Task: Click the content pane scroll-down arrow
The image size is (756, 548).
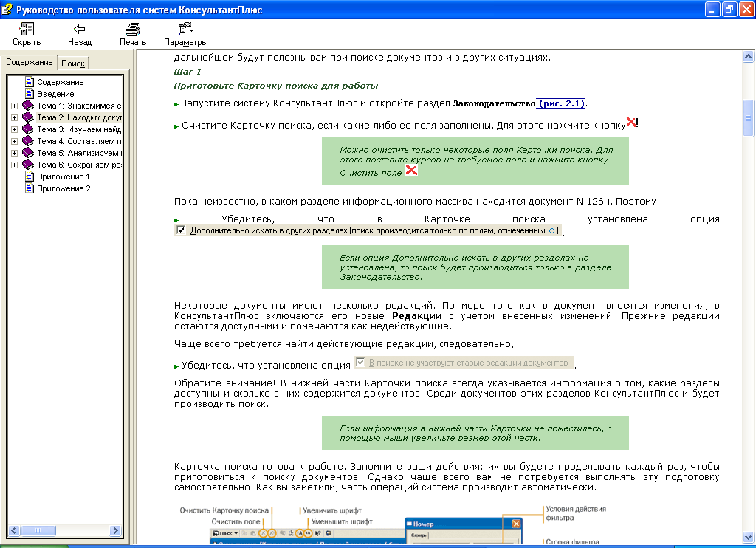Action: (x=749, y=538)
